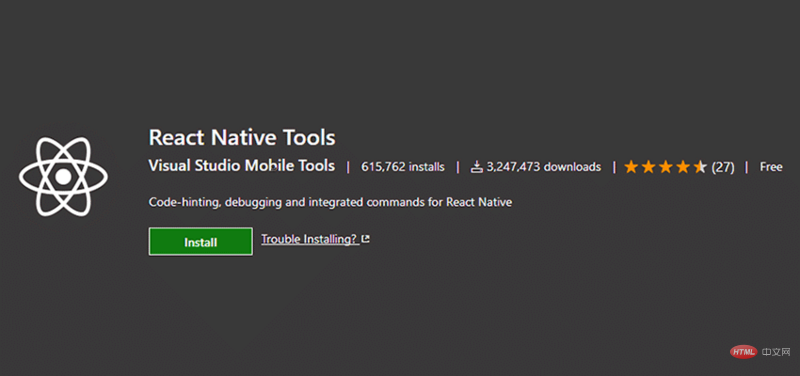Click the green Install button
Viewport: 800px width, 376px height.
click(201, 242)
